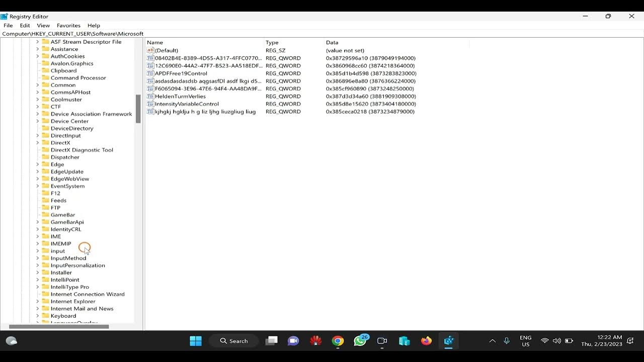This screenshot has width=644, height=362.
Task: Select the EdgeWebView key
Action: point(69,178)
